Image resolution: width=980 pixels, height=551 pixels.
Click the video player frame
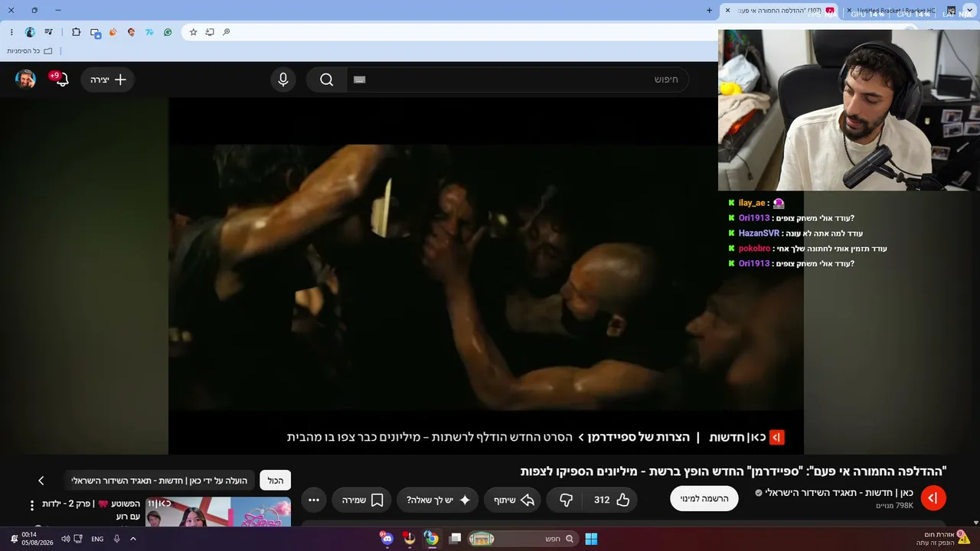pyautogui.click(x=486, y=275)
